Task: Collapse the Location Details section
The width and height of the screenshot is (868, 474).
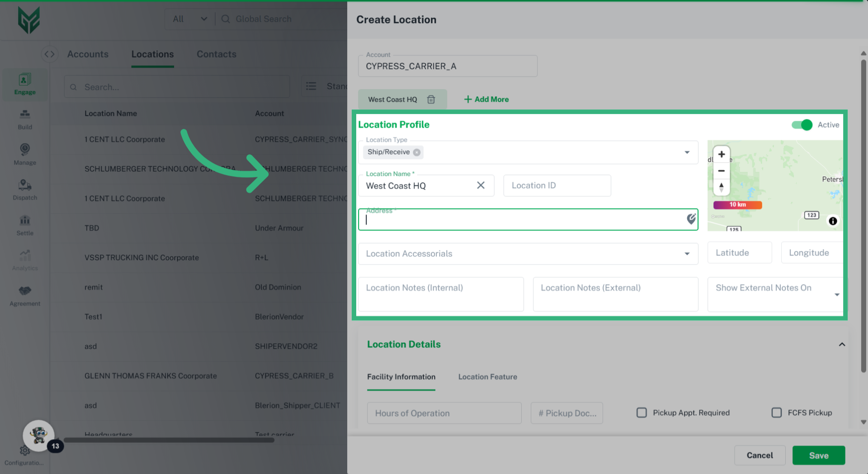Action: [842, 344]
